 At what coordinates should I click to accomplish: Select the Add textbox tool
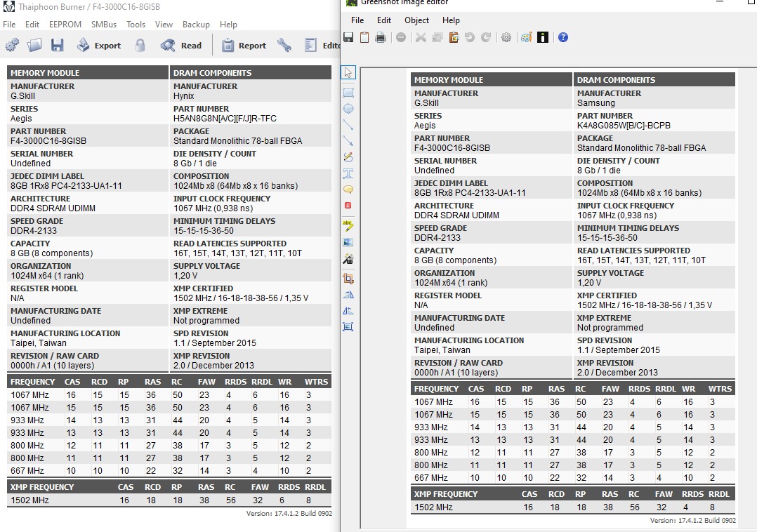pyautogui.click(x=348, y=173)
